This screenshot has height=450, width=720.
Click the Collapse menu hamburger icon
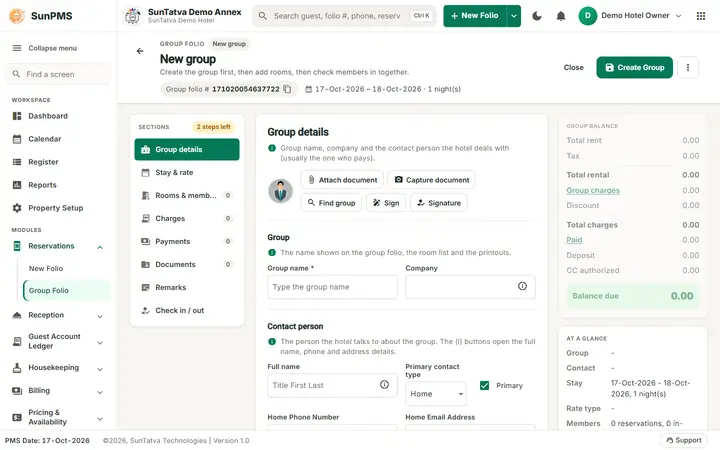click(17, 48)
